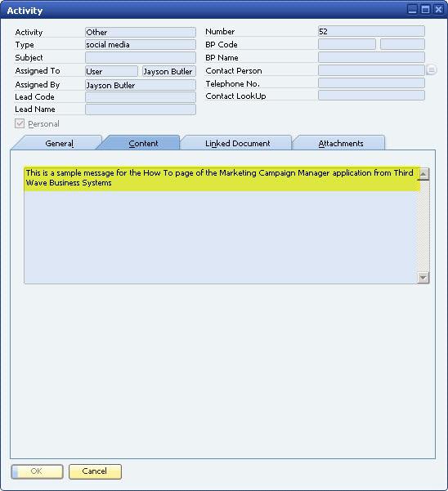Click the OK button
Screen dimensions: 448x491
pyautogui.click(x=37, y=471)
